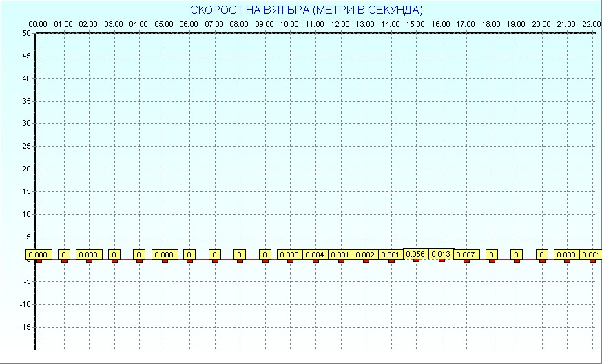The image size is (602, 364).
Task: Select the 06:00 time axis label
Action: tap(189, 24)
